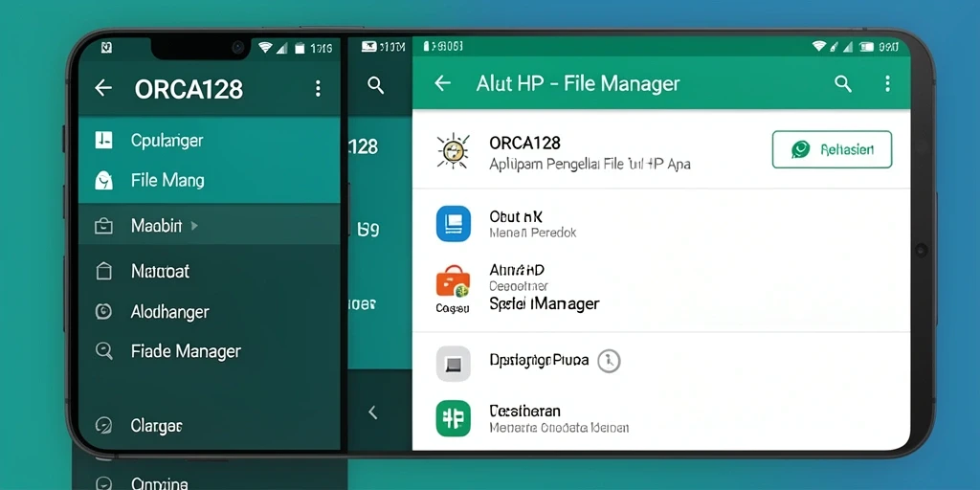Tap the WiFi icon in the right status bar
Viewport: 980px width, 490px height.
[819, 46]
